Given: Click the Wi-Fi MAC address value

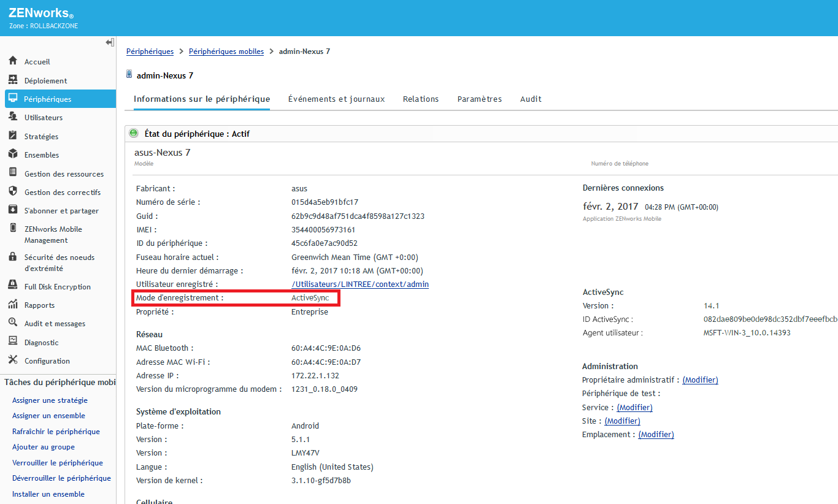Looking at the screenshot, I should click(326, 362).
